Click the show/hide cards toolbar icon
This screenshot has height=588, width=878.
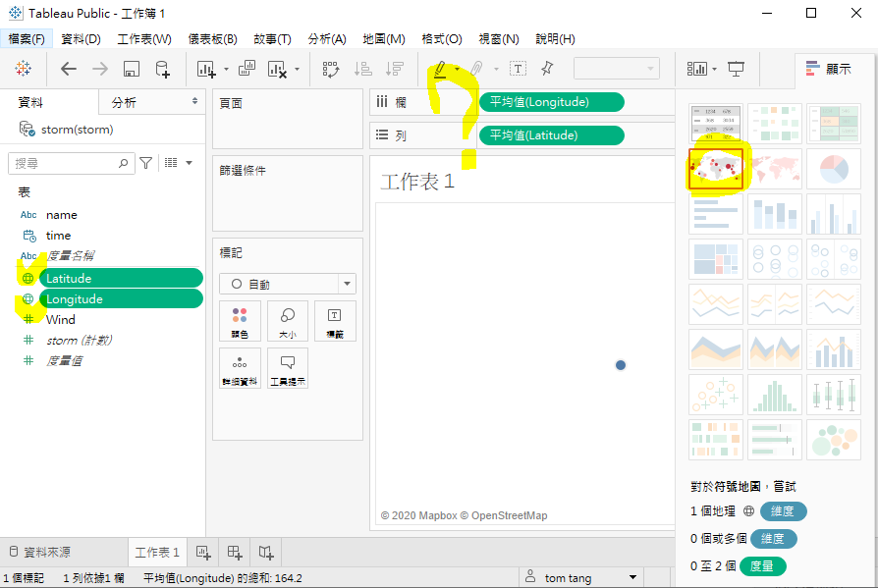pyautogui.click(x=696, y=69)
